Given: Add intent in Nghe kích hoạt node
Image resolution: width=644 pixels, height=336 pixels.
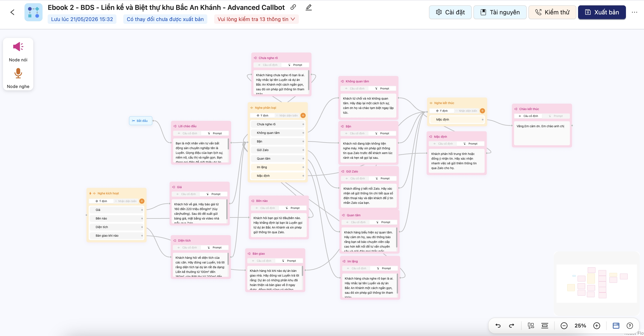Looking at the screenshot, I should 142,201.
